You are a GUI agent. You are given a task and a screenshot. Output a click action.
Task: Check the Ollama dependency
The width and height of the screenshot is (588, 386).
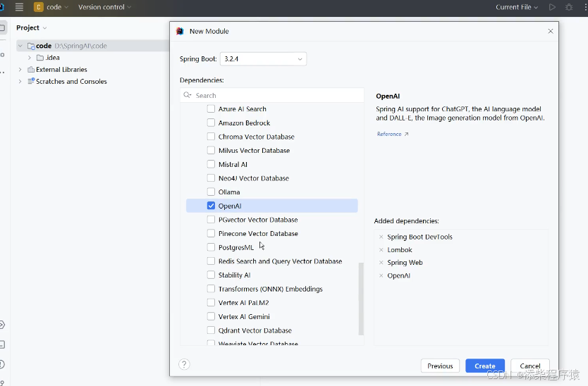pyautogui.click(x=211, y=192)
